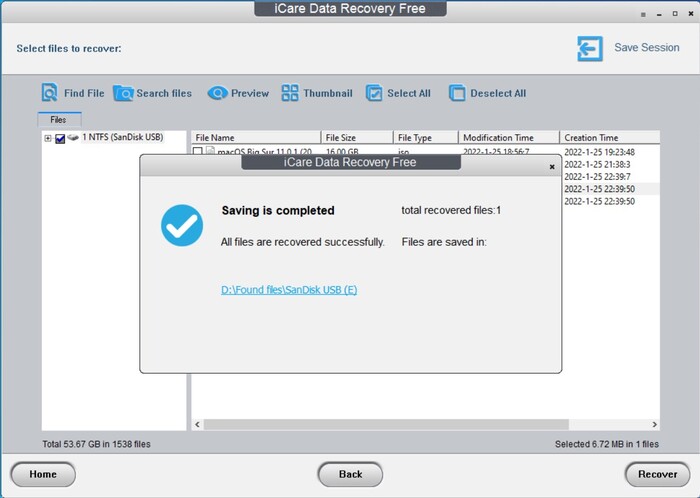
Task: Sort by the File Name column
Action: click(x=256, y=137)
